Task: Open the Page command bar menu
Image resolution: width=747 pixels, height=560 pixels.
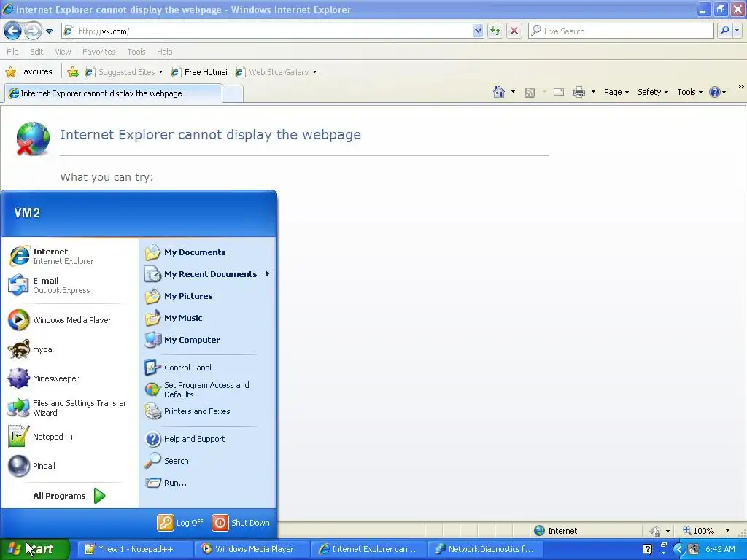Action: 616,92
